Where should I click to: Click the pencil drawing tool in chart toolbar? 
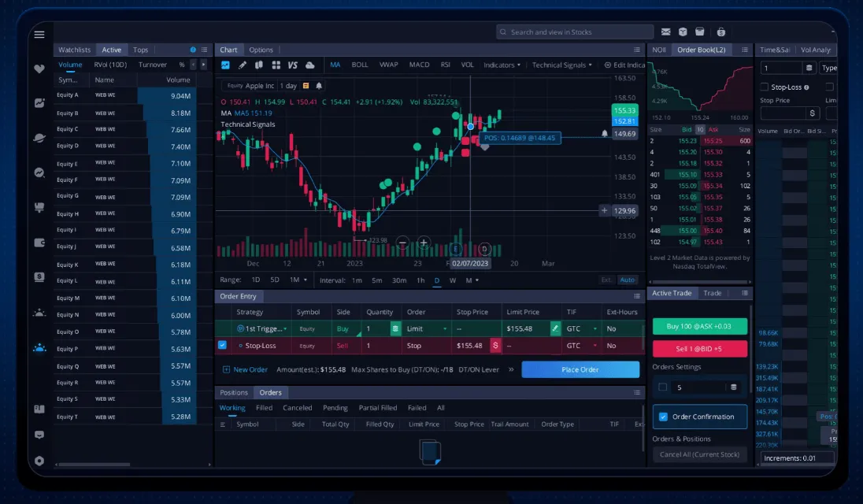point(243,65)
